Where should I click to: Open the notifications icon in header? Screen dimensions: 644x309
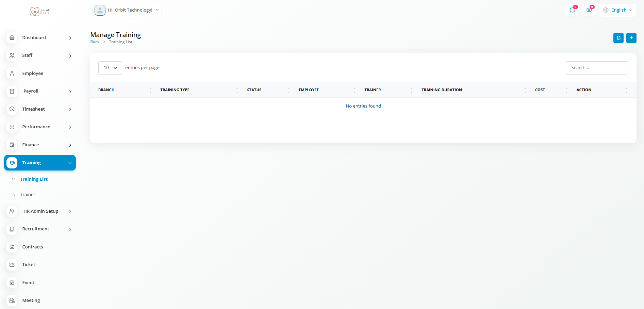click(x=589, y=10)
